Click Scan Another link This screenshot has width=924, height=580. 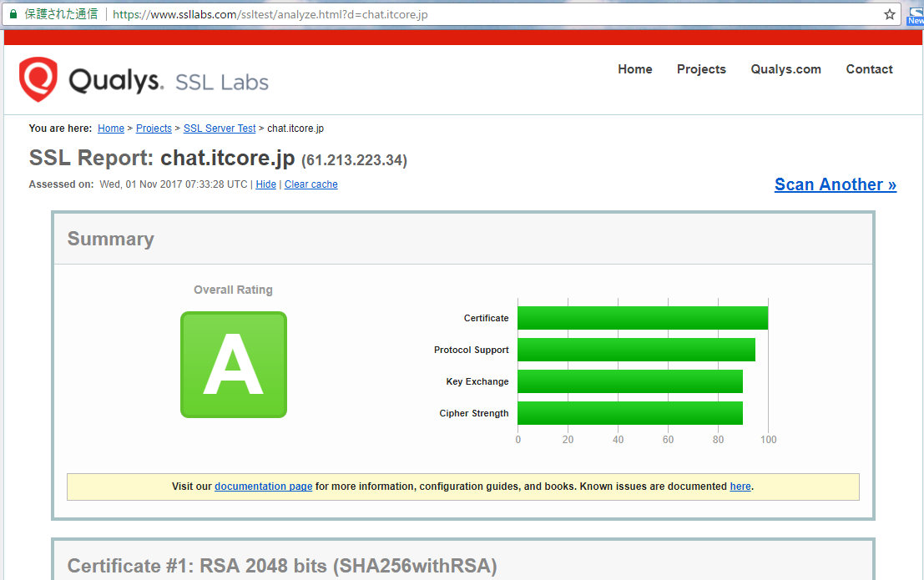click(x=835, y=184)
